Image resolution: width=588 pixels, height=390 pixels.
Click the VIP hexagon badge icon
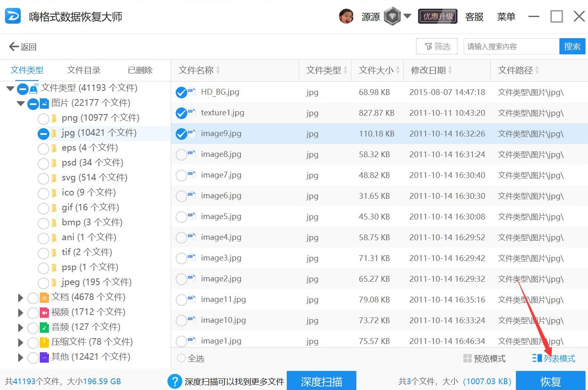point(392,17)
